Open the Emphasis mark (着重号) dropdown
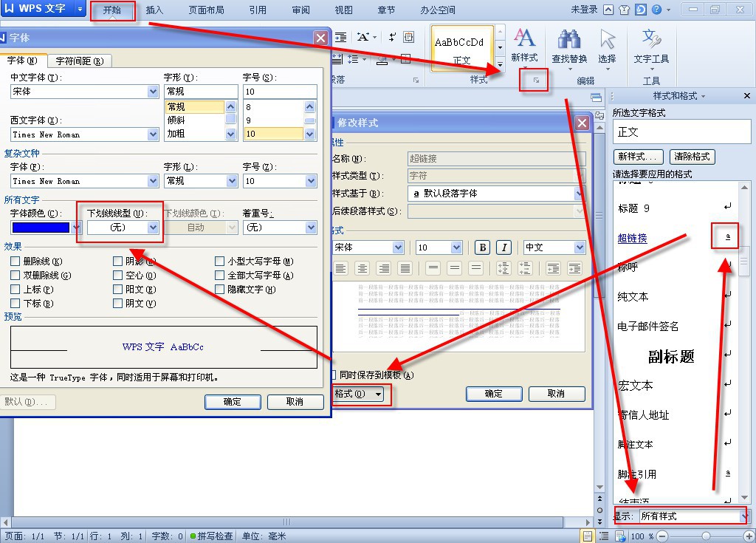Screen dimensions: 756x543 click(x=311, y=227)
